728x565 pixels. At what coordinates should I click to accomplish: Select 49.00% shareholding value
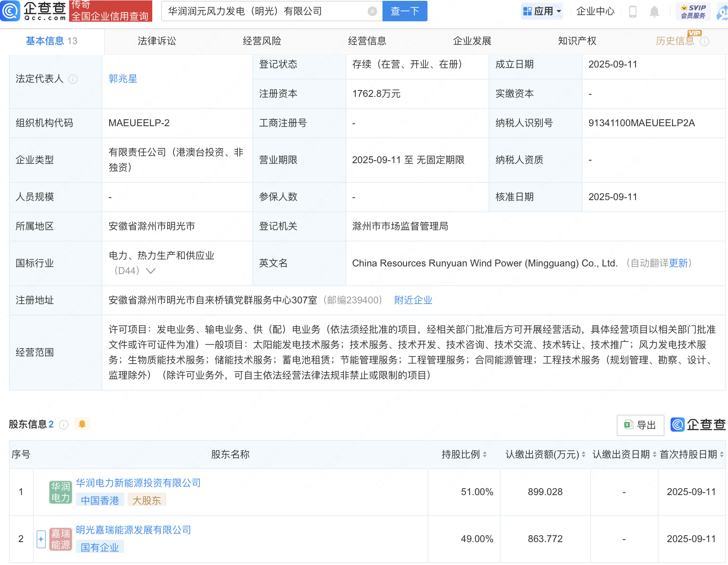[477, 539]
